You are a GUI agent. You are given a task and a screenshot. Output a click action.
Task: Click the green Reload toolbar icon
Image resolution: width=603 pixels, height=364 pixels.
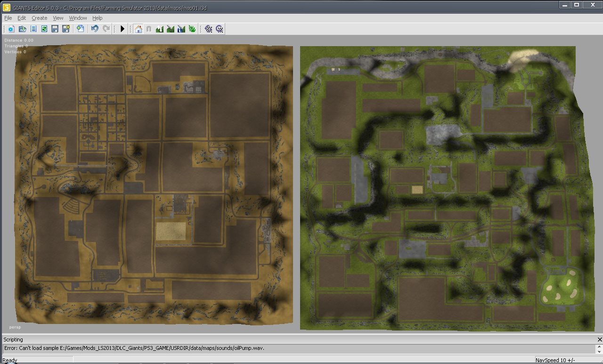[x=44, y=29]
